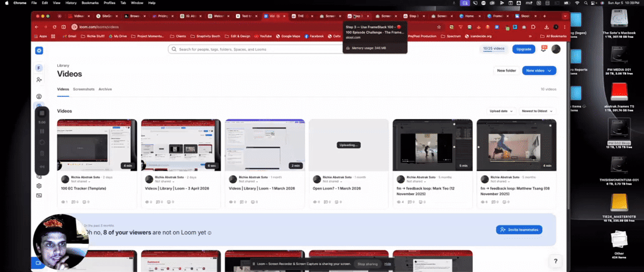Open Not shared dropdown under 100 EC Tracker
This screenshot has width=644, height=272.
[x=81, y=181]
